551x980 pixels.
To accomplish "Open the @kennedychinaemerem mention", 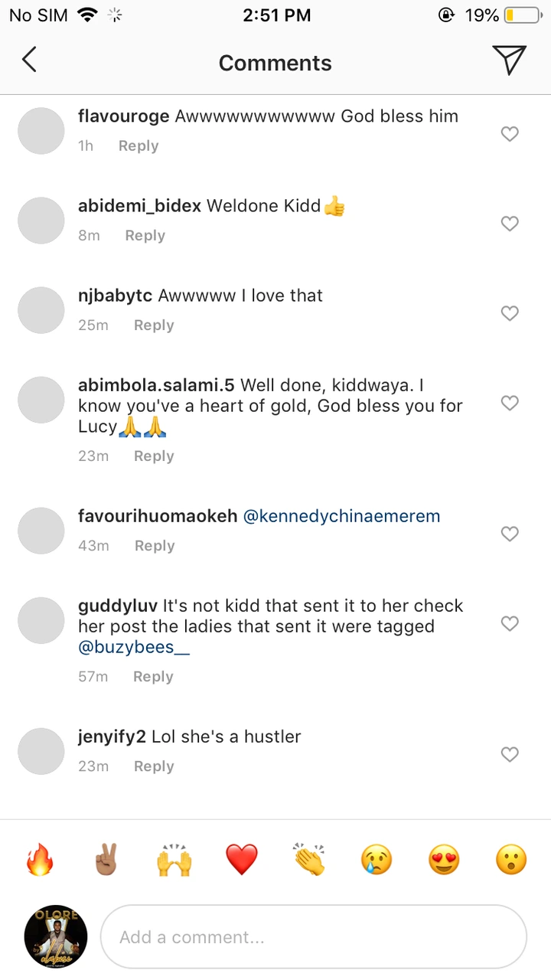I will tap(341, 516).
